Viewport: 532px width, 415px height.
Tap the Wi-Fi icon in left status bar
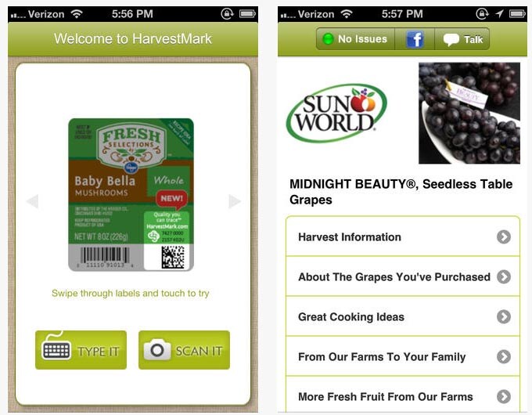pyautogui.click(x=77, y=13)
